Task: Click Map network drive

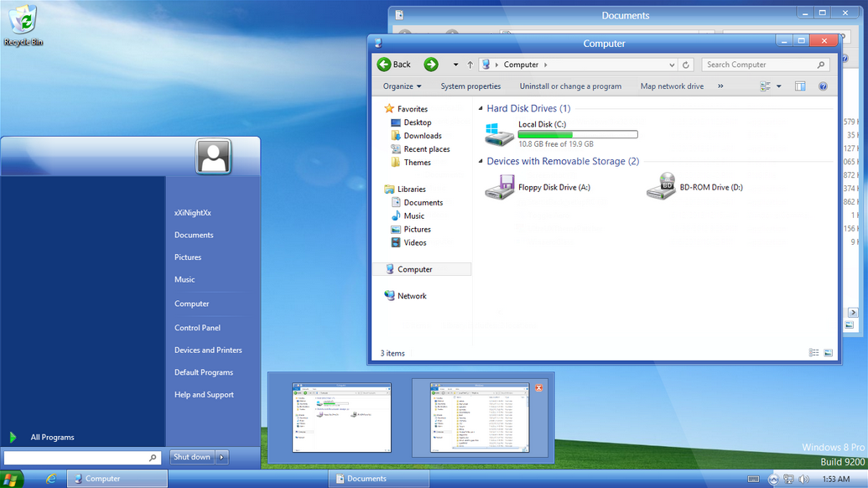Action: point(672,86)
